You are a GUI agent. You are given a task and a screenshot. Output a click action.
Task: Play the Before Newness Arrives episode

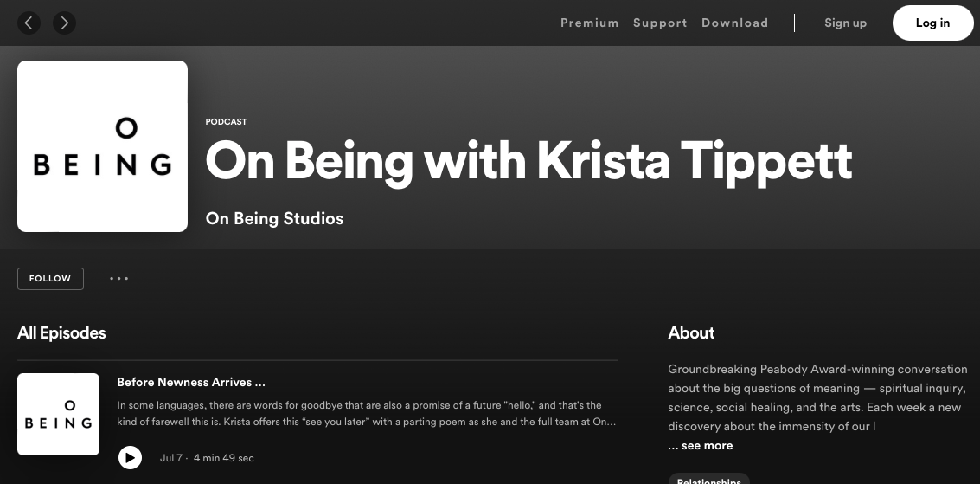click(130, 458)
